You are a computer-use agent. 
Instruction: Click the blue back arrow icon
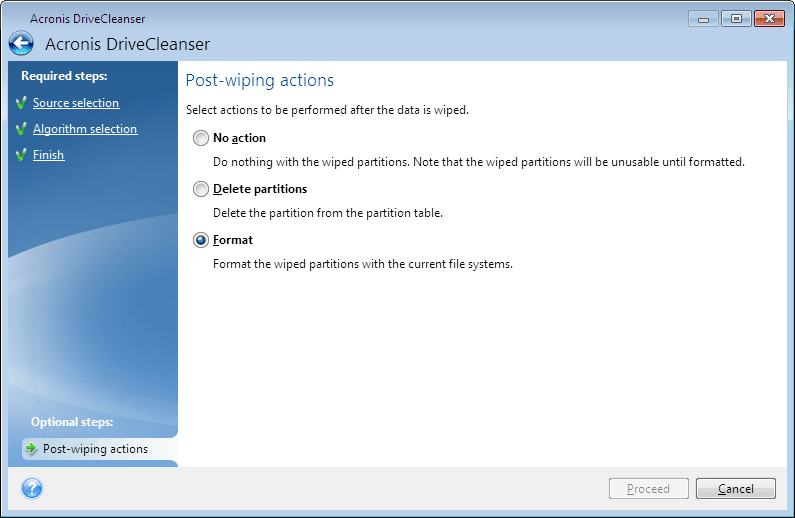click(x=21, y=43)
